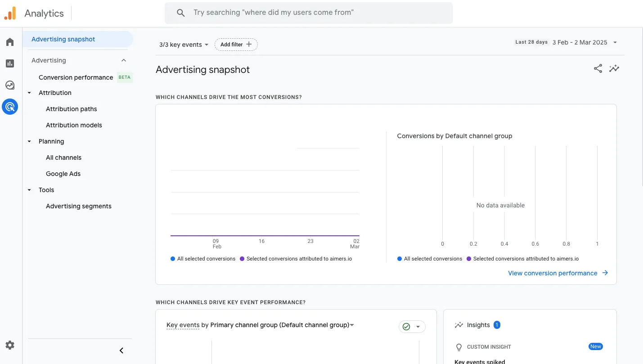Collapse the Attribution section in the sidebar
643x364 pixels.
click(29, 93)
